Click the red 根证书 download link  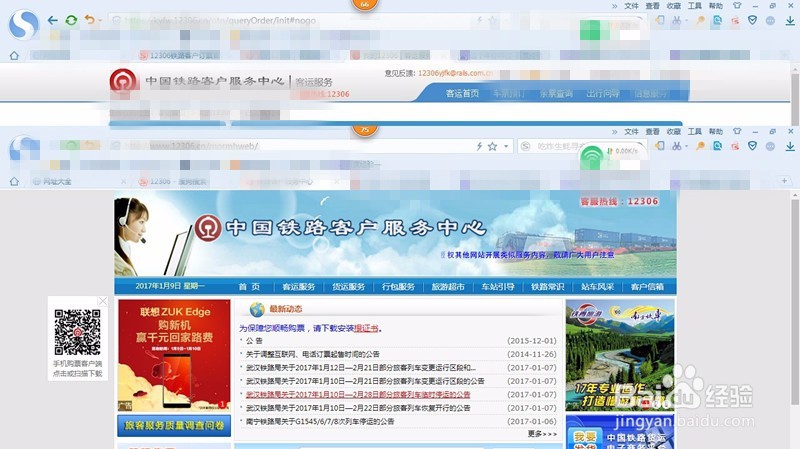point(366,329)
